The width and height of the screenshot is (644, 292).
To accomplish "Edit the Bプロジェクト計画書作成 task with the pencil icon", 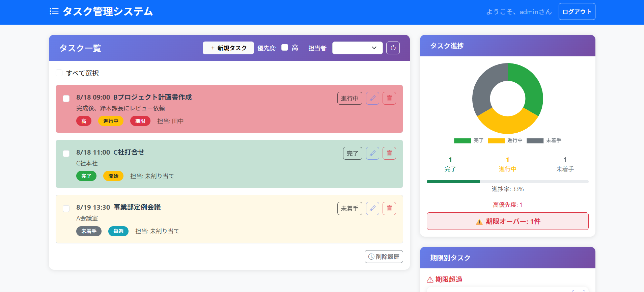I will pos(372,98).
